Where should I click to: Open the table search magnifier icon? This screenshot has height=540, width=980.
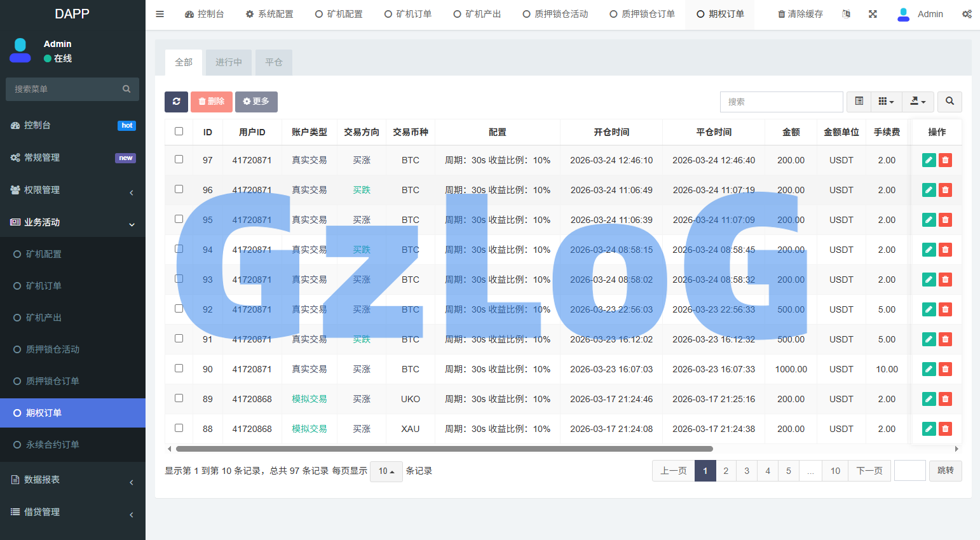click(x=949, y=102)
